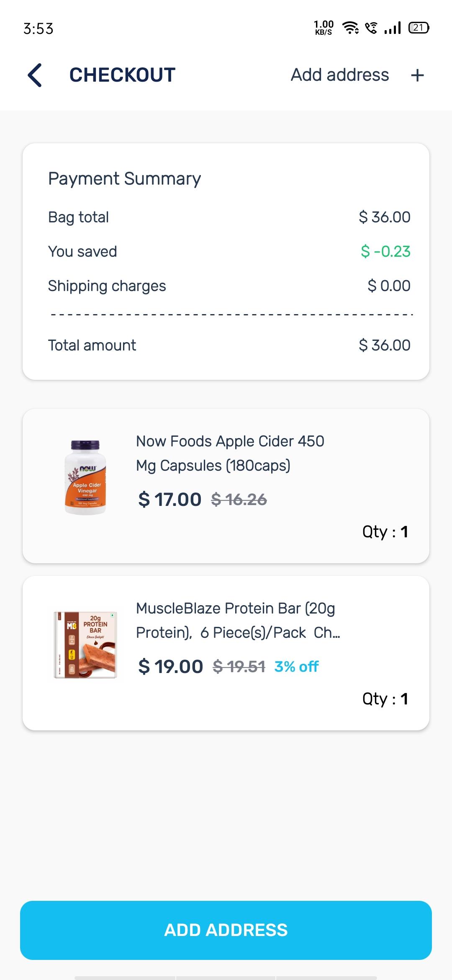This screenshot has width=452, height=980.
Task: Tap the 3% off discount label
Action: point(296,666)
